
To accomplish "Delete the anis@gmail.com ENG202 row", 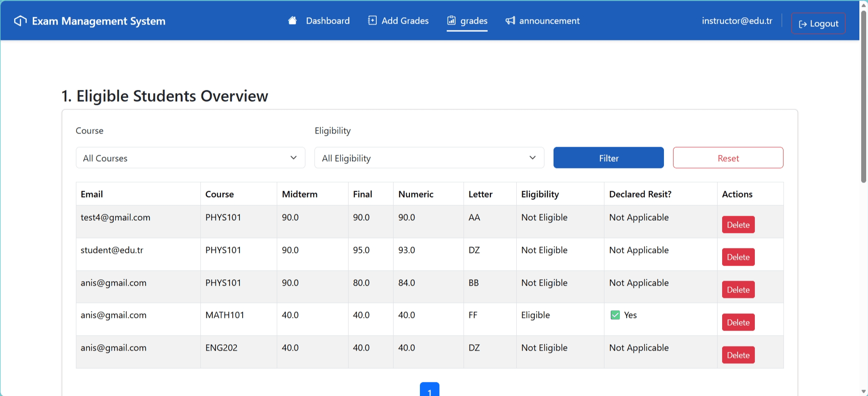I will pyautogui.click(x=738, y=355).
